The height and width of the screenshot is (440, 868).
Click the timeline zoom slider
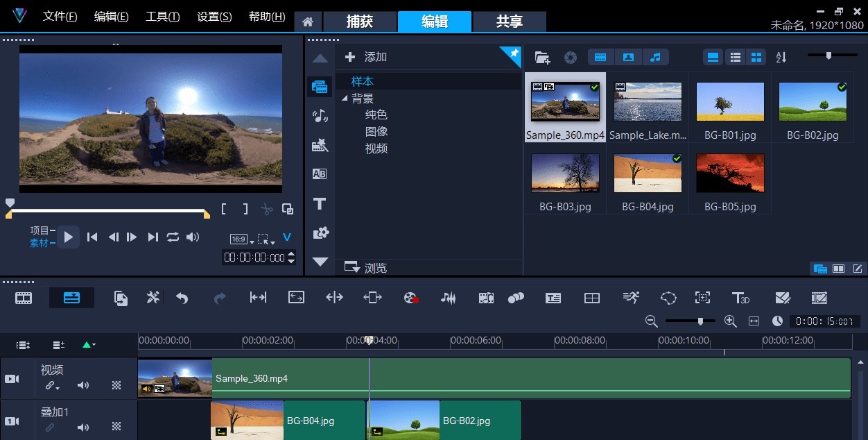pos(701,321)
